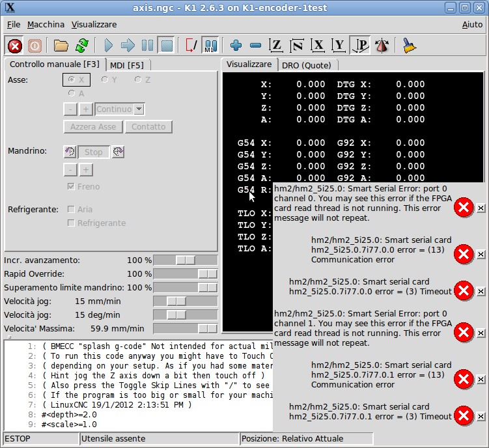Select the Z top view icon
The width and height of the screenshot is (489, 448).
[276, 46]
